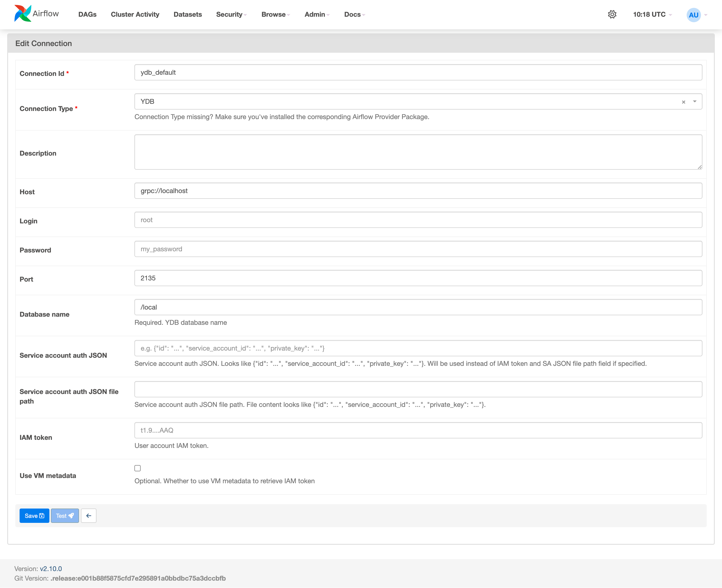
Task: Open the Datasets page
Action: click(188, 15)
